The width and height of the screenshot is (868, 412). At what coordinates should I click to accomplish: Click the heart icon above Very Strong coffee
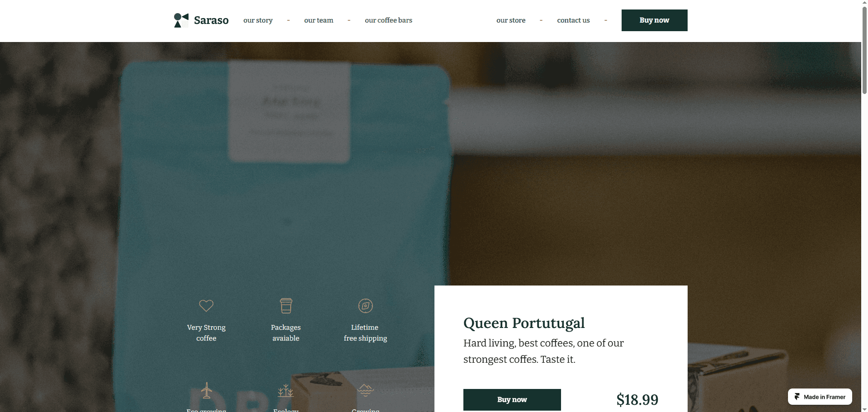tap(206, 306)
